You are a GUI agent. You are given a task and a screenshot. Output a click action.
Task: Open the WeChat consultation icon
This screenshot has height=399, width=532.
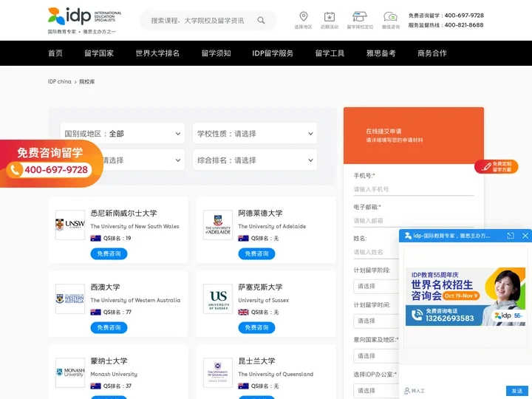[x=391, y=16]
